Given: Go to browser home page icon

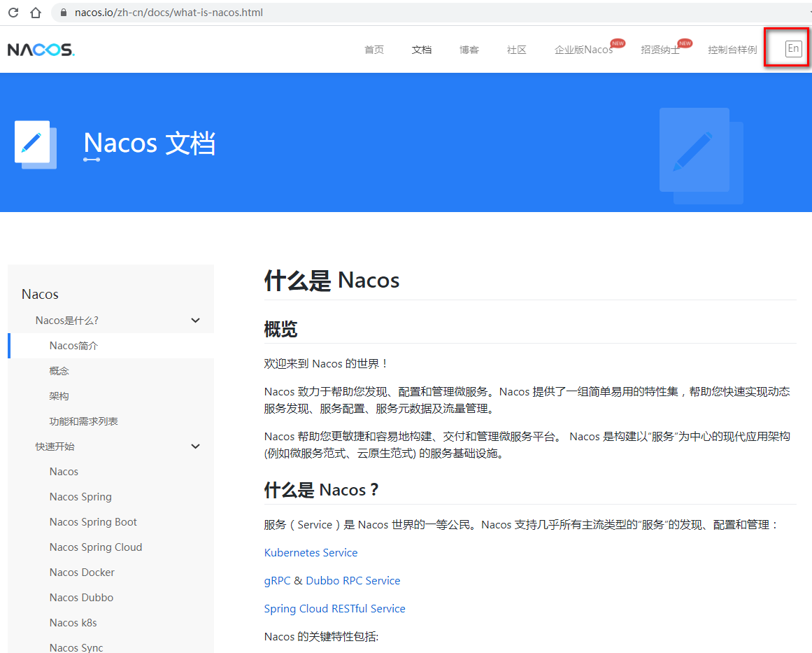Looking at the screenshot, I should pyautogui.click(x=35, y=13).
